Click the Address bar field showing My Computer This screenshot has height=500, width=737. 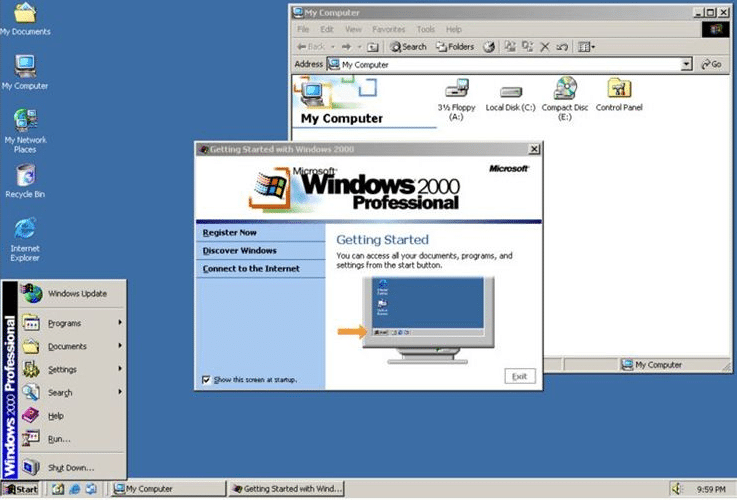(x=510, y=64)
